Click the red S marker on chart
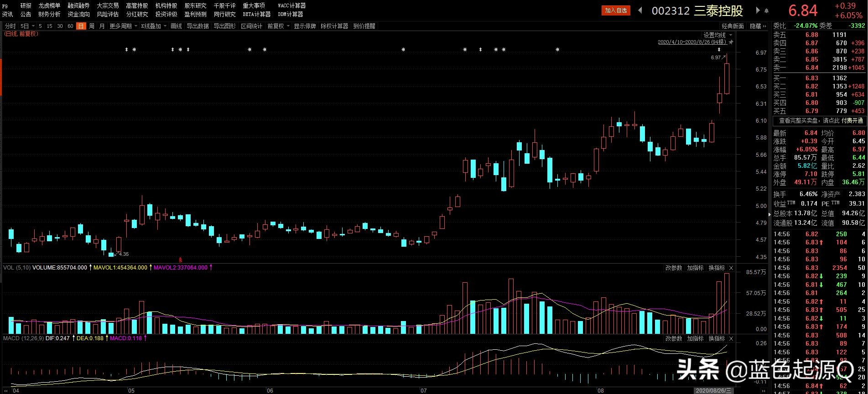The width and height of the screenshot is (868, 394). pos(180,259)
